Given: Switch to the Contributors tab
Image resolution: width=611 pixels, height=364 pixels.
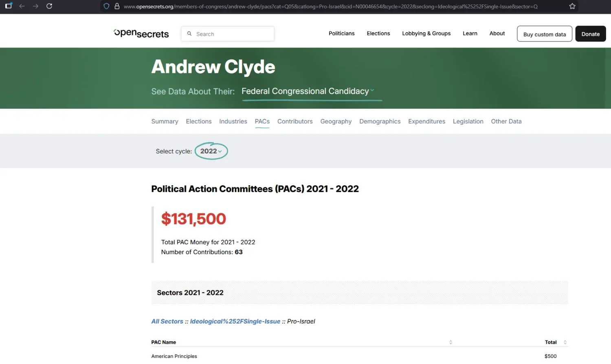Looking at the screenshot, I should pos(295,121).
